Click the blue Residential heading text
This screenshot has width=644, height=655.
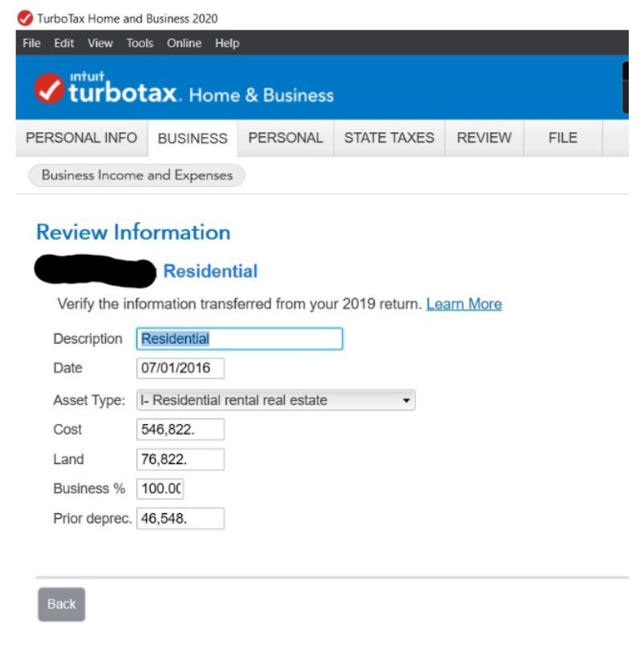click(210, 271)
